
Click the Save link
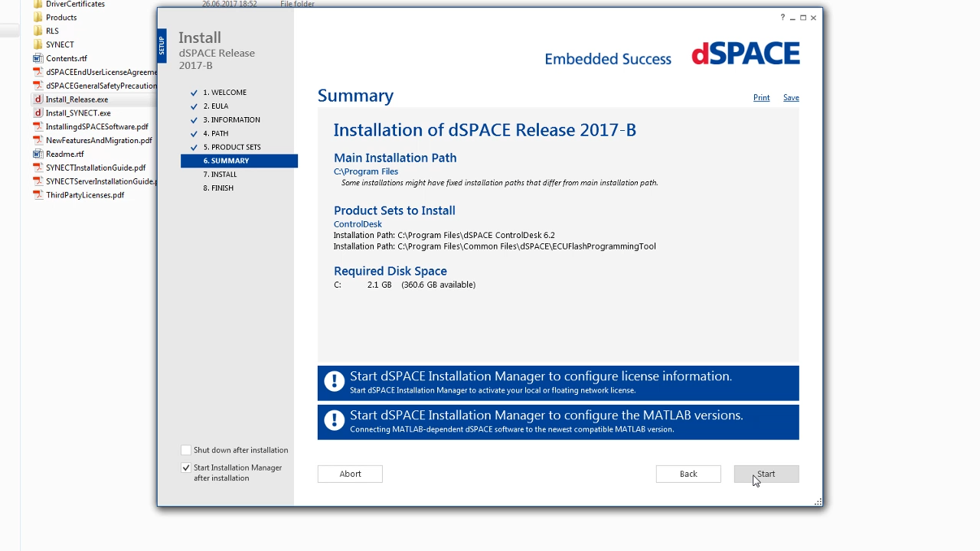point(791,98)
